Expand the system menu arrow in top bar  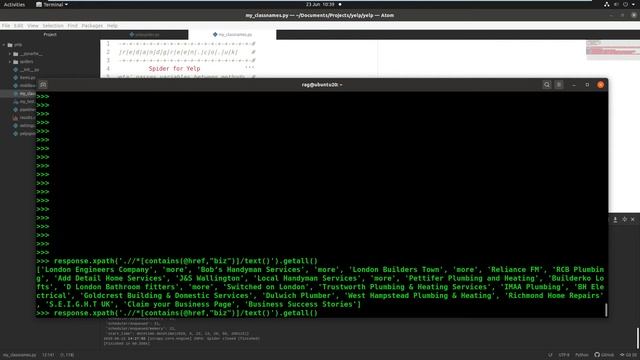(x=633, y=4)
